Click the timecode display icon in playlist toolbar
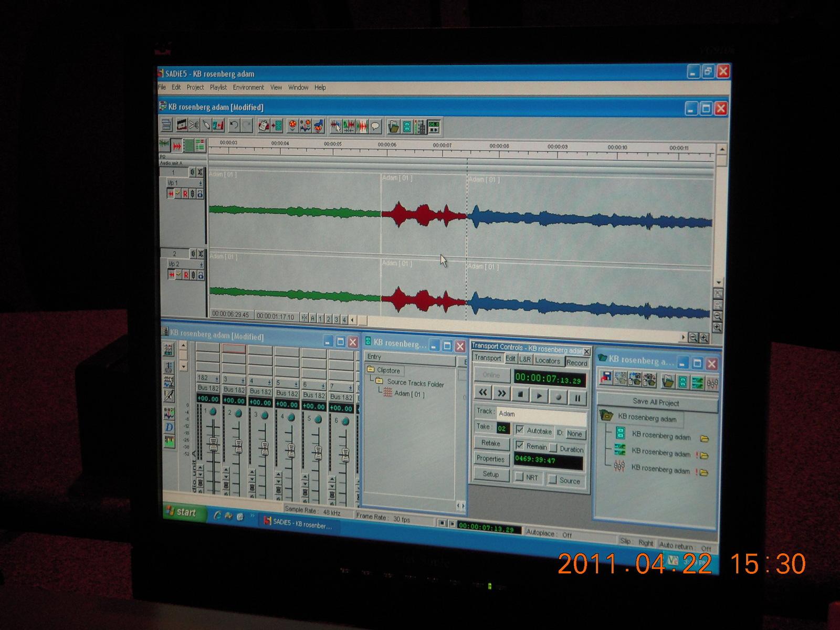The width and height of the screenshot is (840, 630). (434, 127)
